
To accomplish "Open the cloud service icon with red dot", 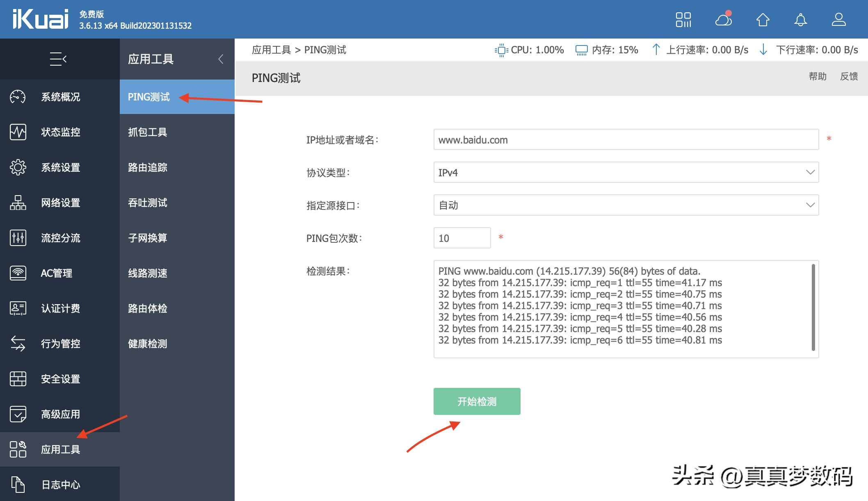I will tap(724, 19).
